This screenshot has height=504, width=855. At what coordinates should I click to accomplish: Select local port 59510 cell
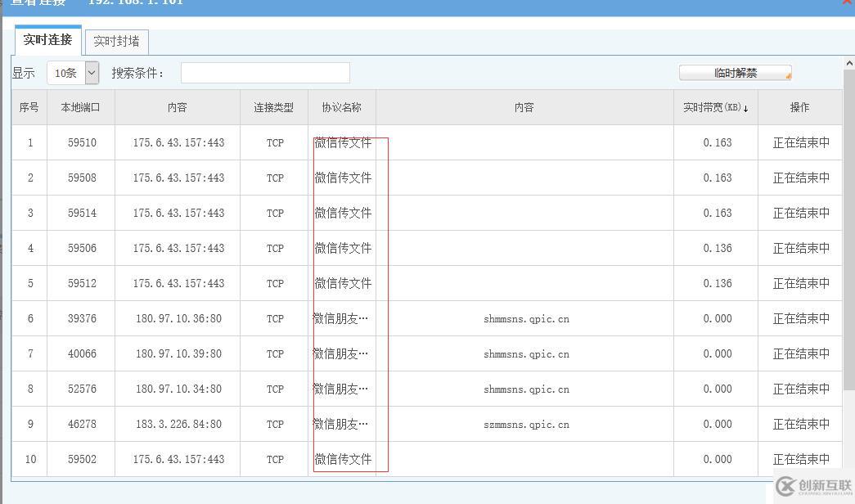(82, 143)
